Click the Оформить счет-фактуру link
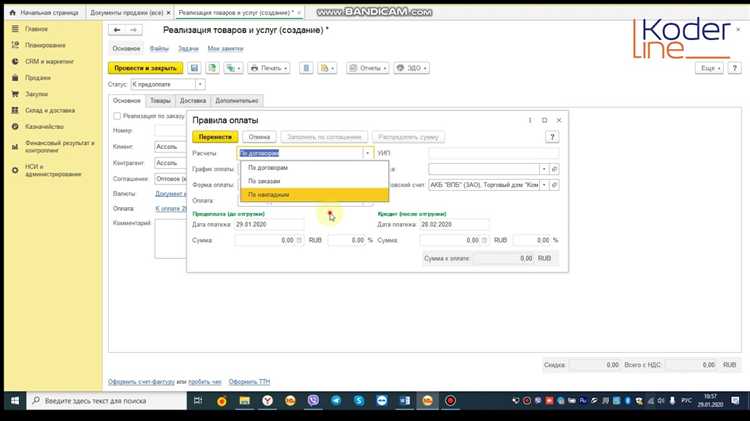Image resolution: width=750 pixels, height=421 pixels. coord(141,381)
